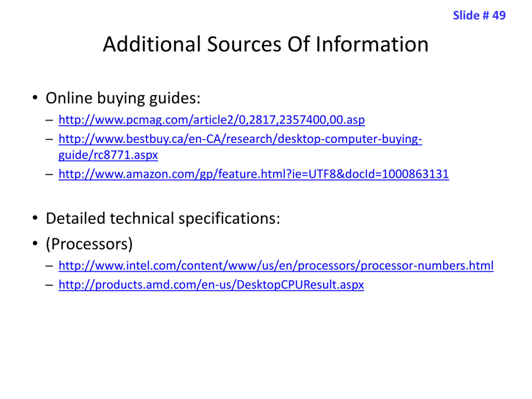
Task: Click the dash before the amd link
Action: (49, 285)
